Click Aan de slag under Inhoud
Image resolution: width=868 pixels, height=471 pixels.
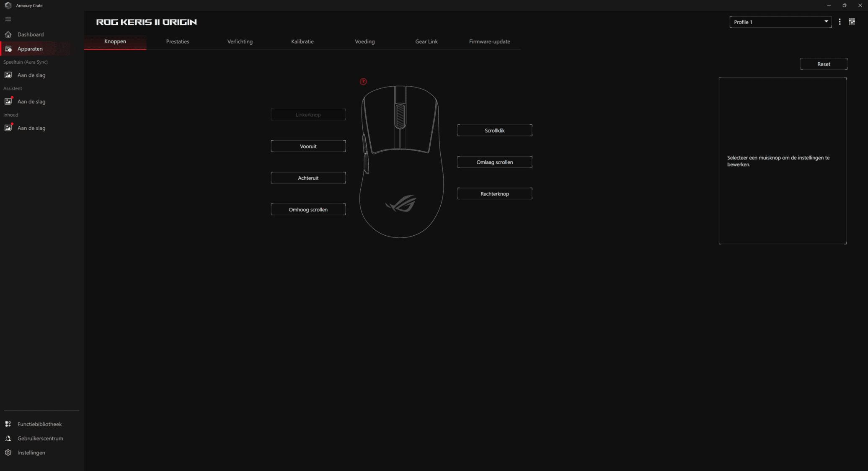click(31, 128)
